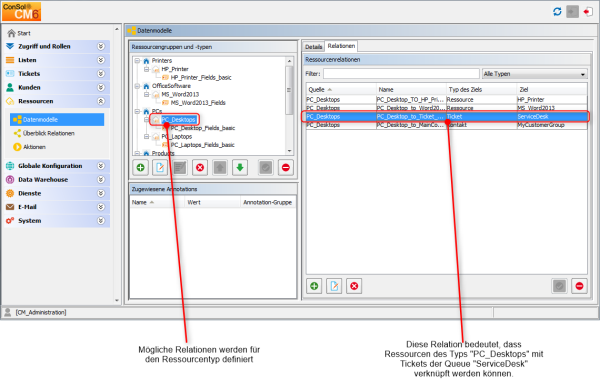
Task: Add a new relation with green plus
Action: [x=314, y=286]
